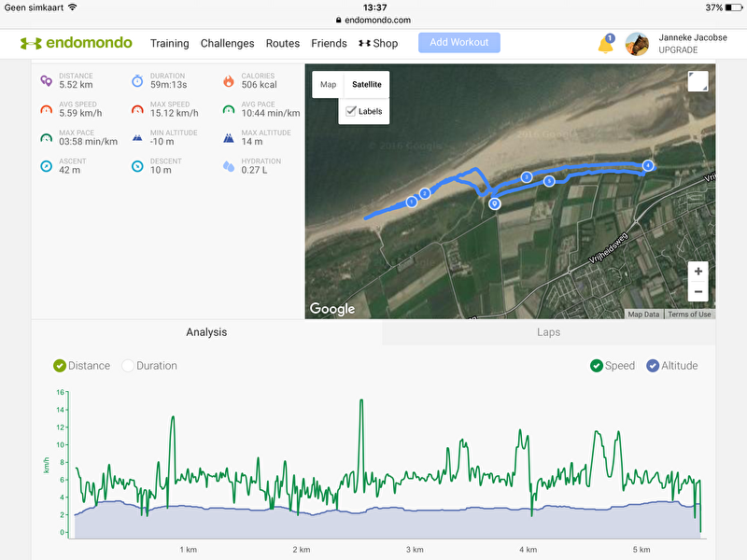
Task: Zoom in the map with plus button
Action: click(x=698, y=272)
